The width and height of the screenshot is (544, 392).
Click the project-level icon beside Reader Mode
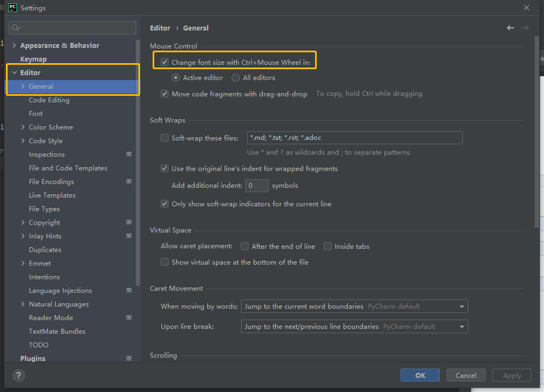[x=129, y=318]
